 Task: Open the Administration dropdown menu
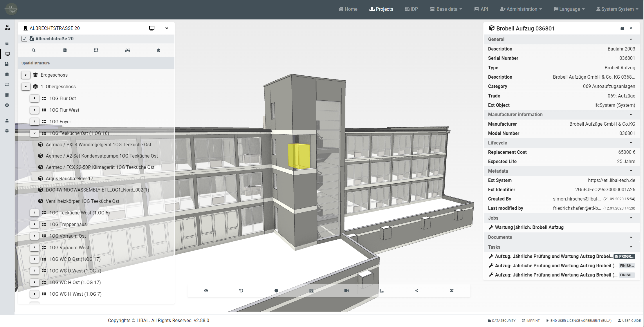coord(521,9)
